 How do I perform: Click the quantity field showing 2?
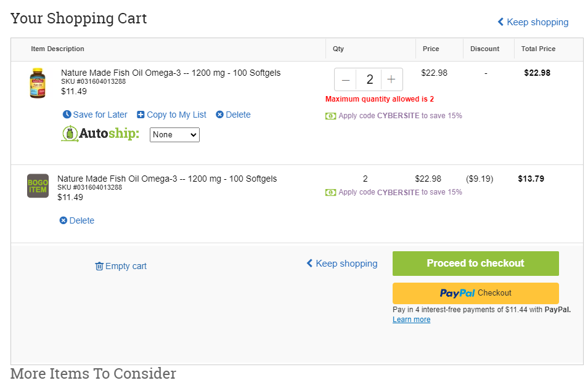coord(369,79)
